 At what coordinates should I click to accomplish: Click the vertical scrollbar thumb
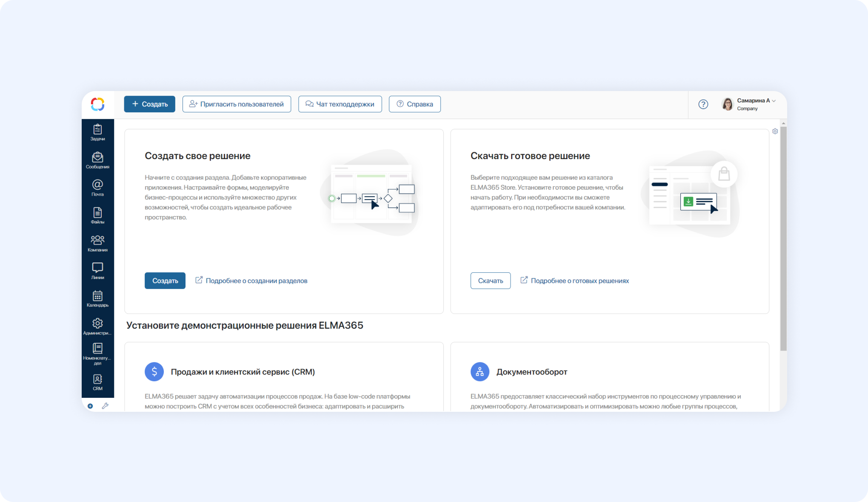point(783,238)
